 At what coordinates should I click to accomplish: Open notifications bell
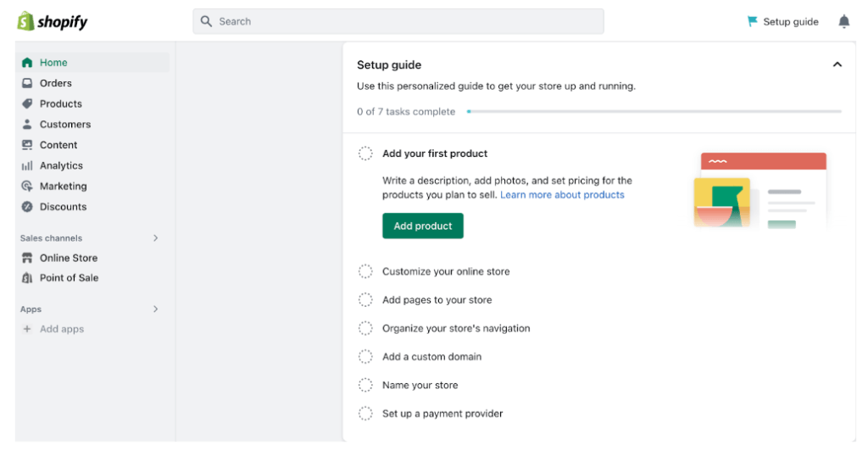843,21
